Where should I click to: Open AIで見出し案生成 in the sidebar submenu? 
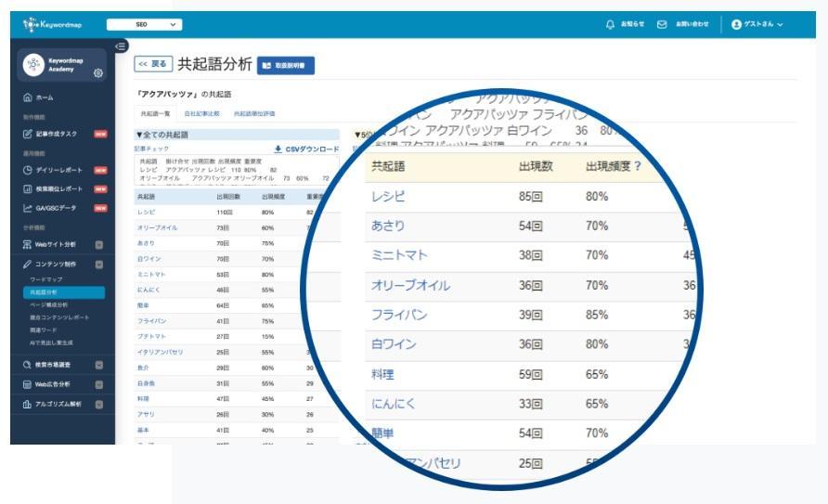[x=51, y=342]
